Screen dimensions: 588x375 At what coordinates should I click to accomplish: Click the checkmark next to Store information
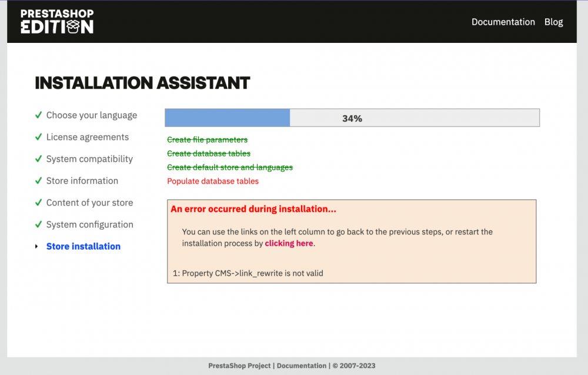tap(38, 180)
